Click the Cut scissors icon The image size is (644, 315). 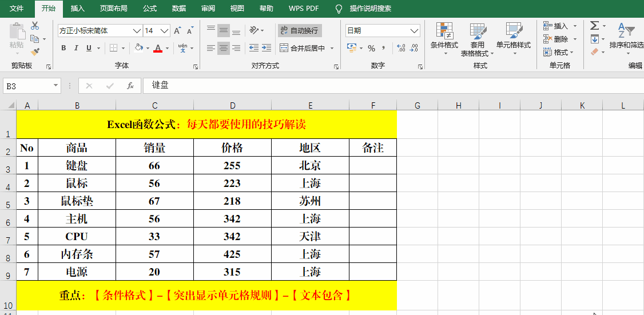coord(35,26)
